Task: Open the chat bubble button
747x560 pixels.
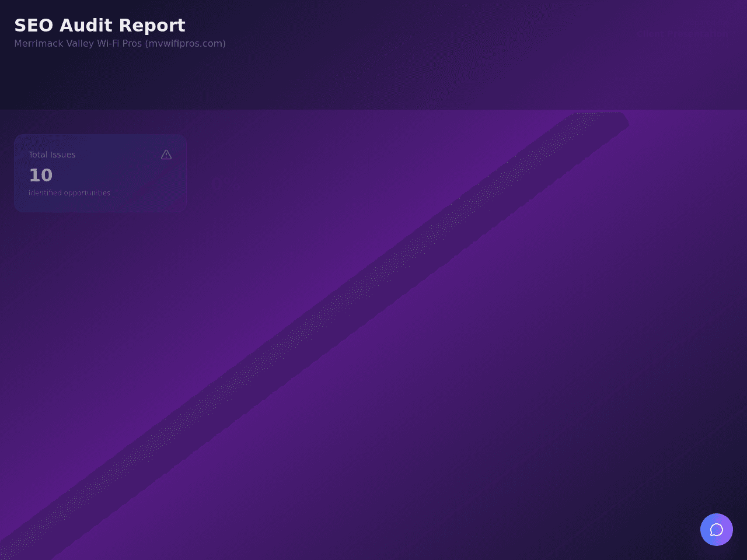Action: (x=717, y=530)
